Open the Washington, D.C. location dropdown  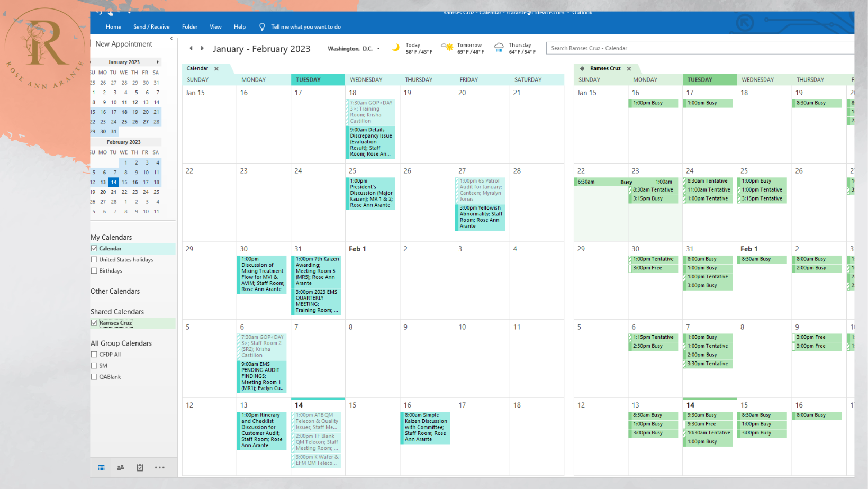pos(378,49)
